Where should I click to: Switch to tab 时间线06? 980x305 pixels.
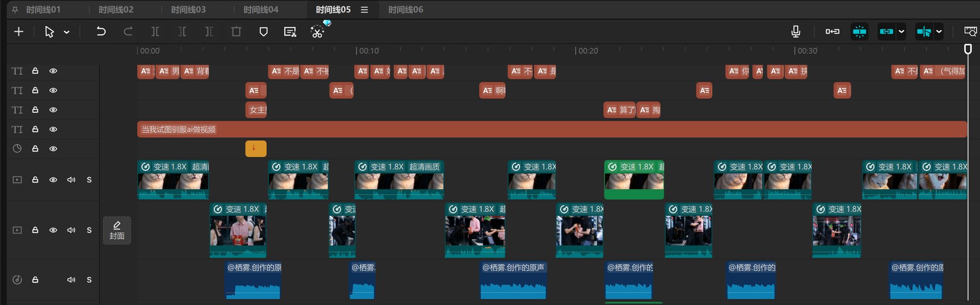coord(406,9)
